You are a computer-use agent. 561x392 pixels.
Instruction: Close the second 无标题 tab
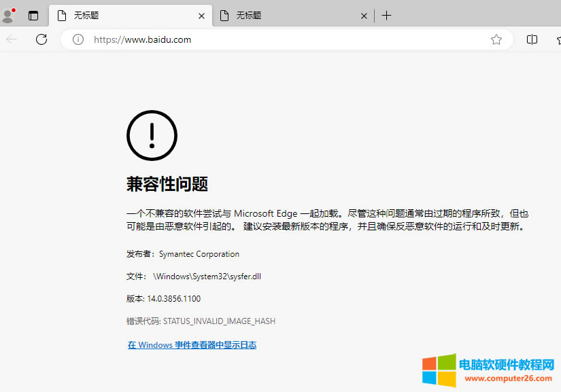coord(364,15)
